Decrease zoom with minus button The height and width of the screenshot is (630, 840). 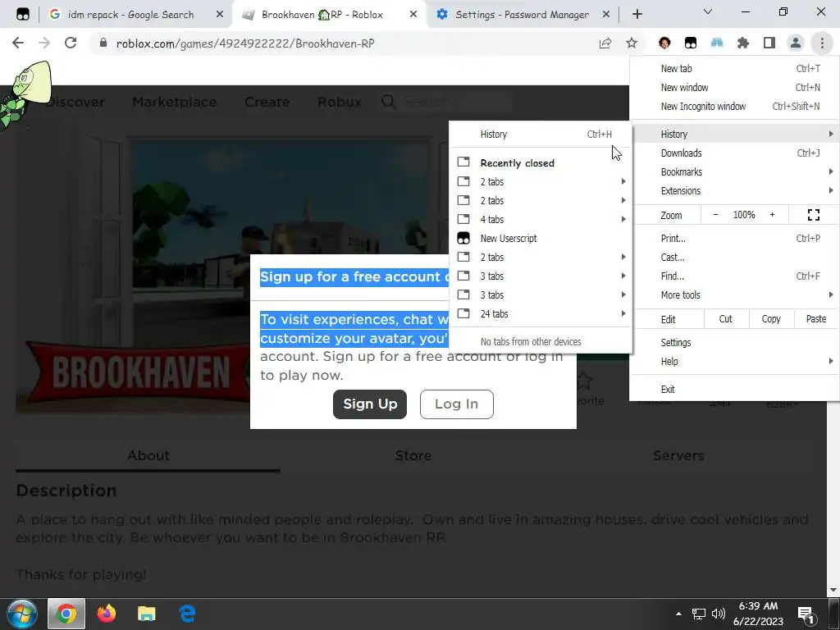(715, 215)
